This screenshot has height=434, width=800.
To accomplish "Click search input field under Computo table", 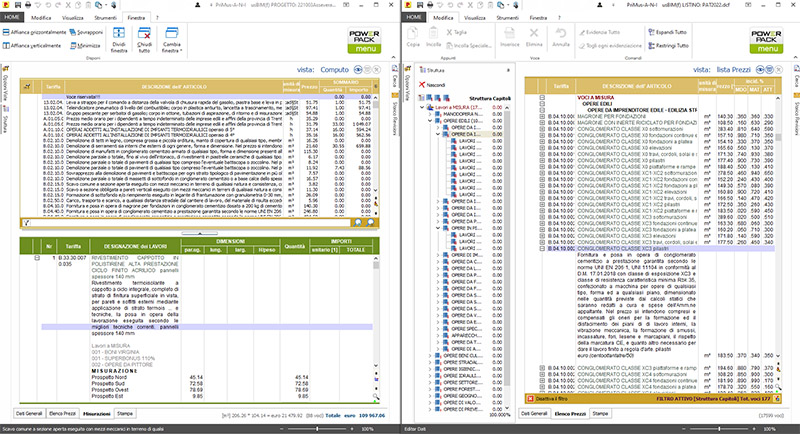I will (x=190, y=222).
